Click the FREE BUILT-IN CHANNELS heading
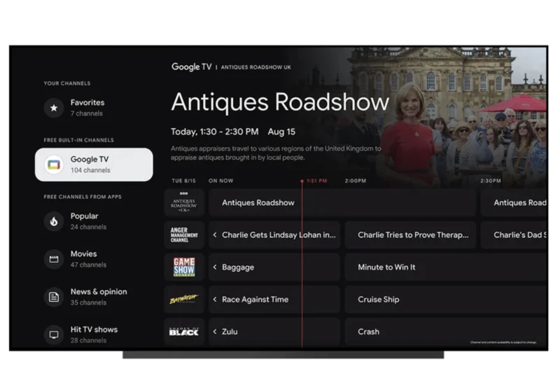Viewport: 560px width, 392px height. pos(78,140)
